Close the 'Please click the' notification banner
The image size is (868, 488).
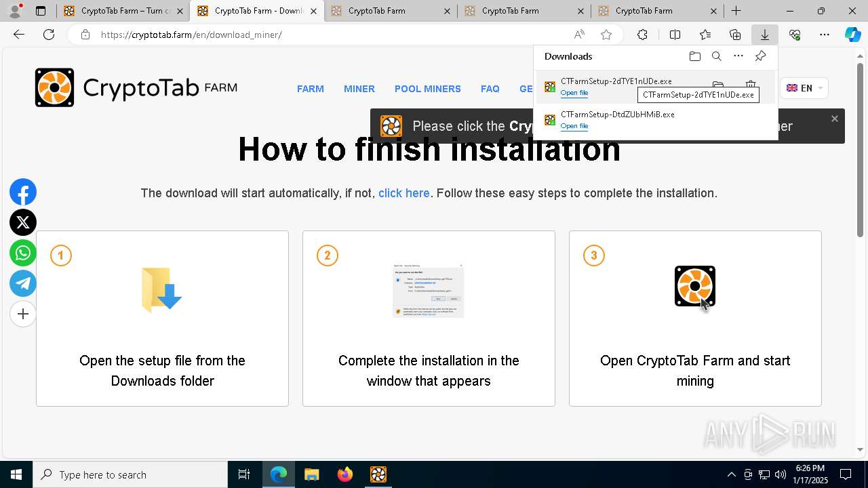835,119
